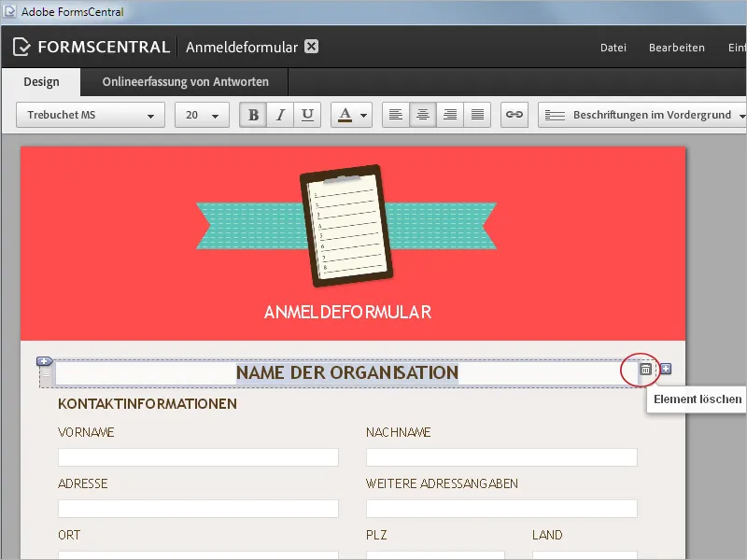Close the Anmeldeformular form tab
The width and height of the screenshot is (747, 560).
(312, 47)
